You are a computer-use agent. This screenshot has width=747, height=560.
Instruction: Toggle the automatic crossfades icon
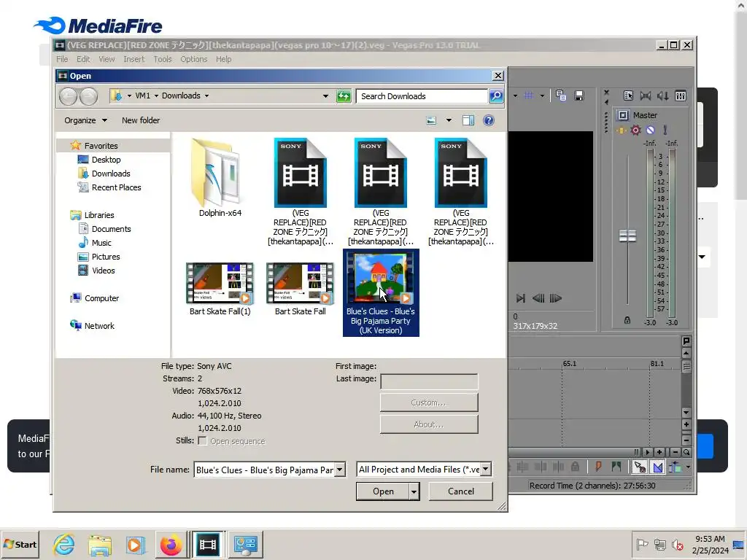[658, 467]
